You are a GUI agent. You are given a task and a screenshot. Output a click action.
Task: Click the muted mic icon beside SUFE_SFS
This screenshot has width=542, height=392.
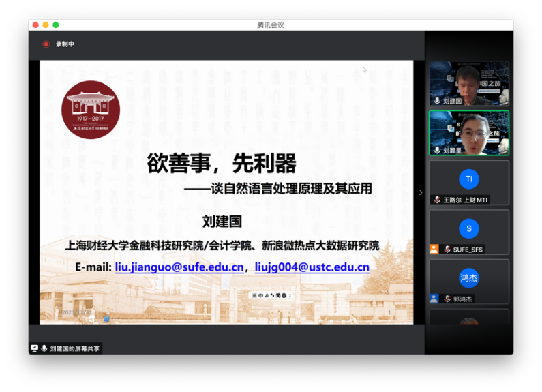point(447,250)
